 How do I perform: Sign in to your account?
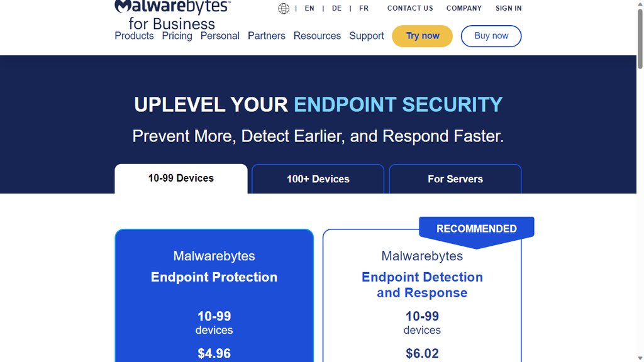tap(508, 8)
